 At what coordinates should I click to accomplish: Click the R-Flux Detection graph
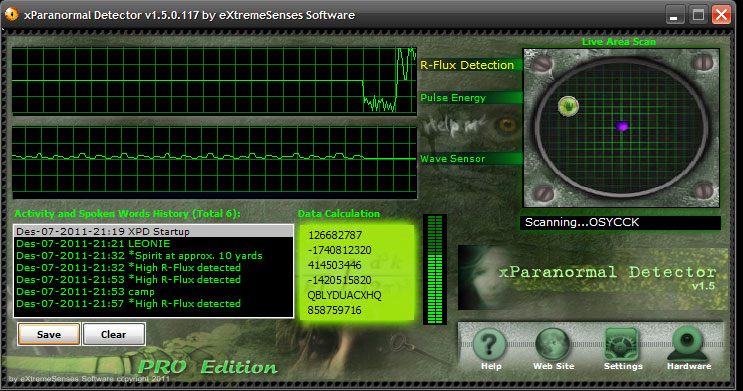click(214, 81)
